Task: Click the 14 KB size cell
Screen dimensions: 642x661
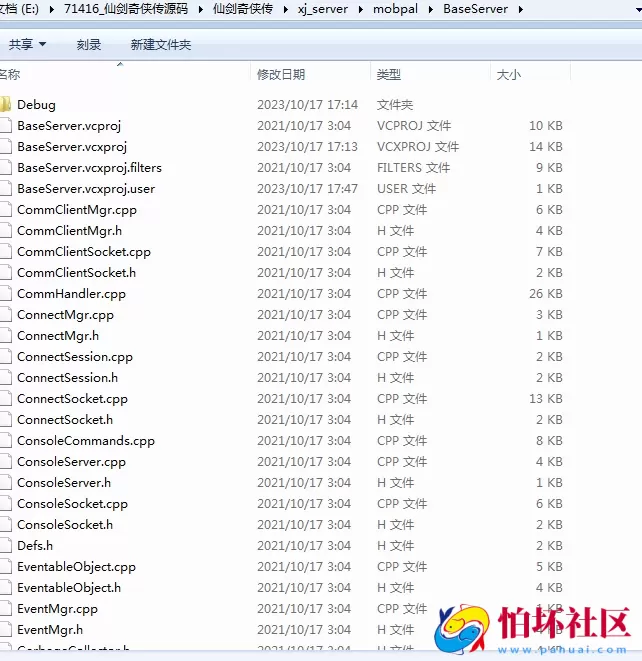Action: (x=546, y=147)
